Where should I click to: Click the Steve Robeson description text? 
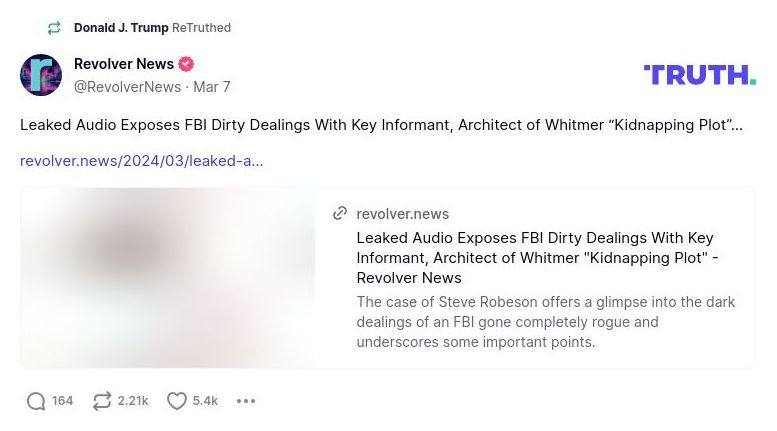[545, 322]
